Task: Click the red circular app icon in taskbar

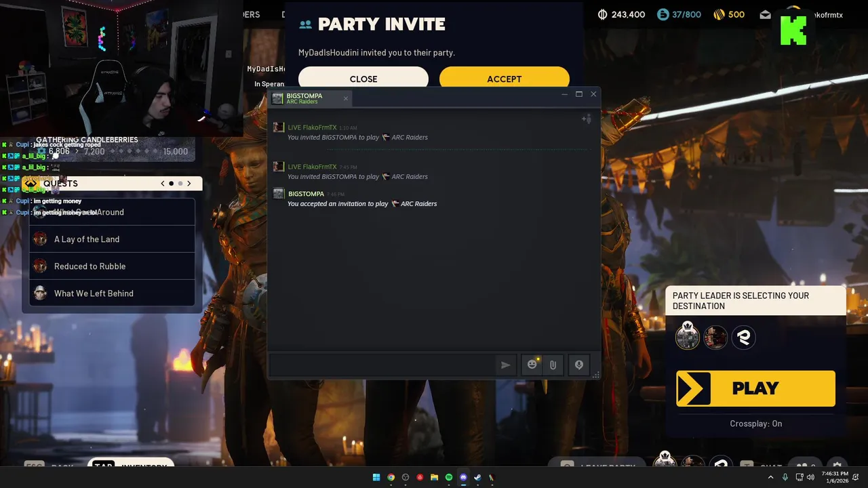Action: 420,477
